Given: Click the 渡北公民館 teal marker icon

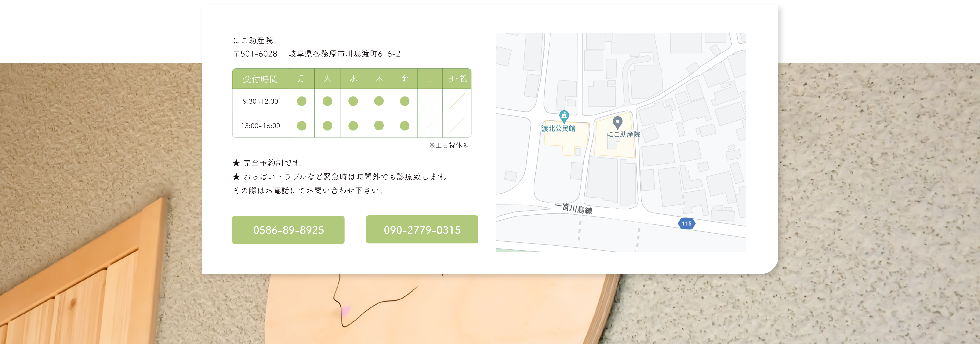Looking at the screenshot, I should click(564, 115).
